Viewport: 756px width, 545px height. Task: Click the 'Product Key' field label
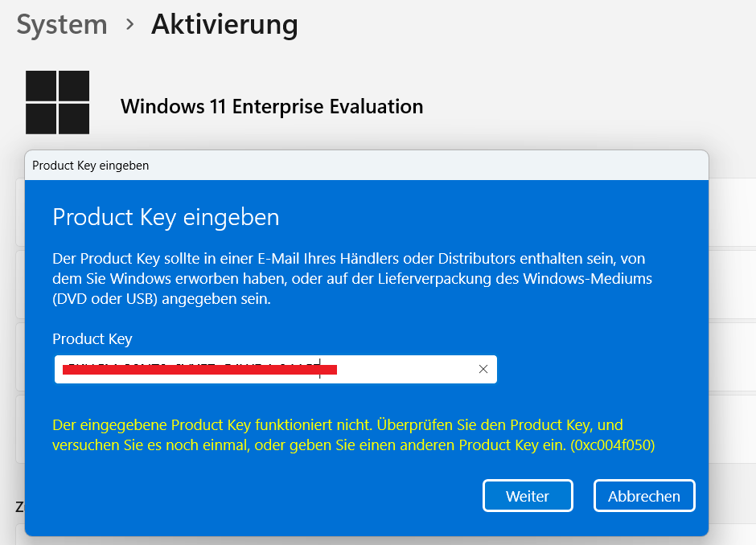(92, 339)
